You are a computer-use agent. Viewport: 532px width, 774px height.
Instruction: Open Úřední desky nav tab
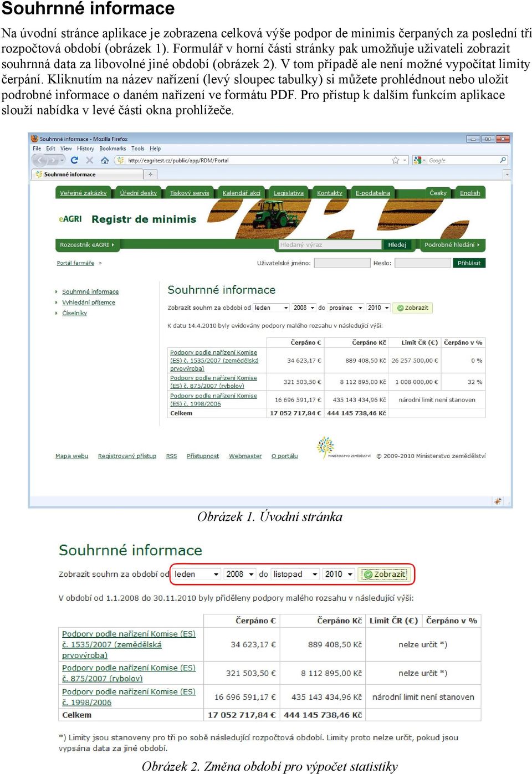tap(139, 192)
